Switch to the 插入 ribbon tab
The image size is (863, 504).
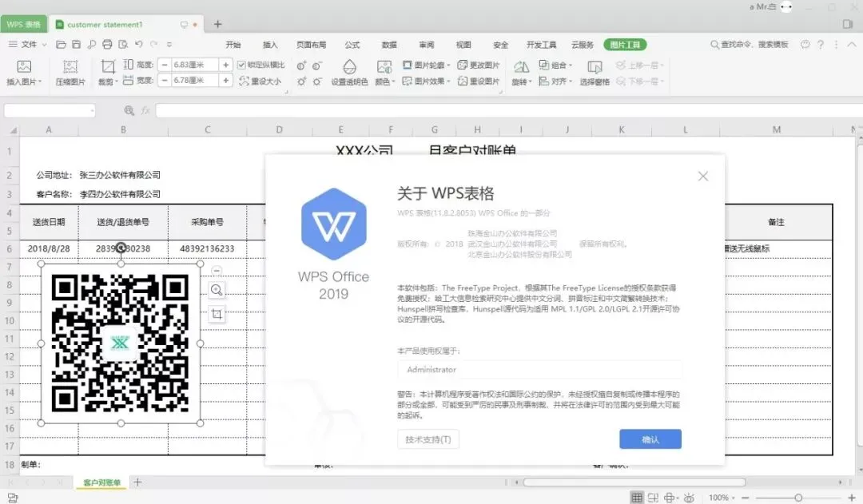pyautogui.click(x=270, y=45)
